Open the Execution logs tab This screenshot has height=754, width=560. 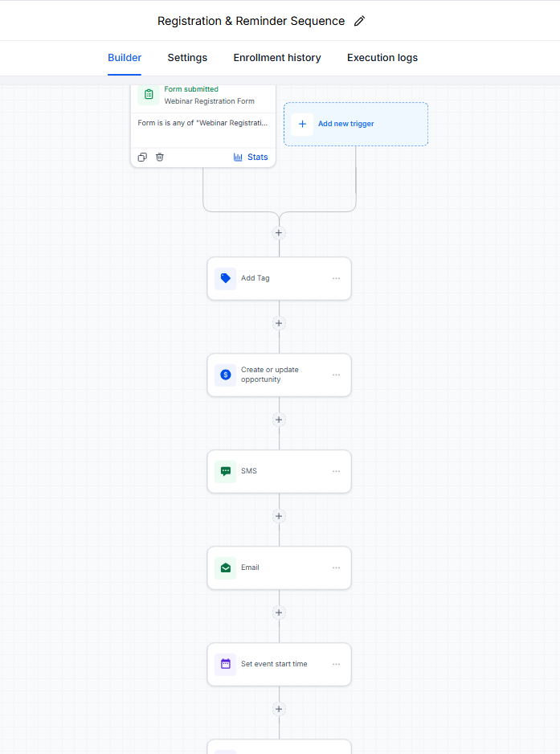pos(382,58)
